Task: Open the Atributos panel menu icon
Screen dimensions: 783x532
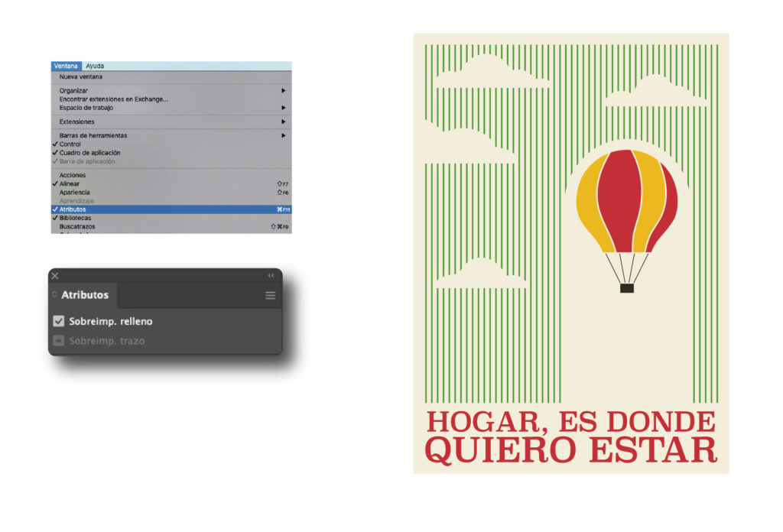Action: click(x=270, y=295)
